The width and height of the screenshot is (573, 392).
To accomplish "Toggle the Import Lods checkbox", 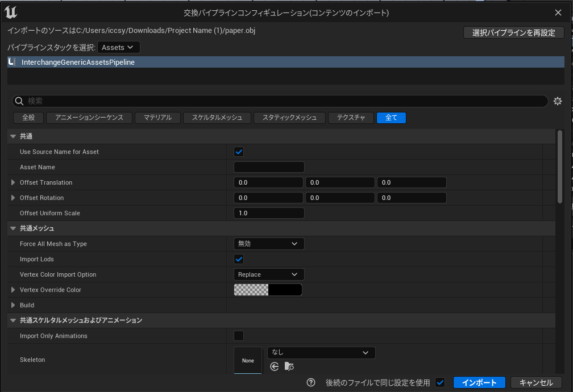I will pyautogui.click(x=239, y=259).
